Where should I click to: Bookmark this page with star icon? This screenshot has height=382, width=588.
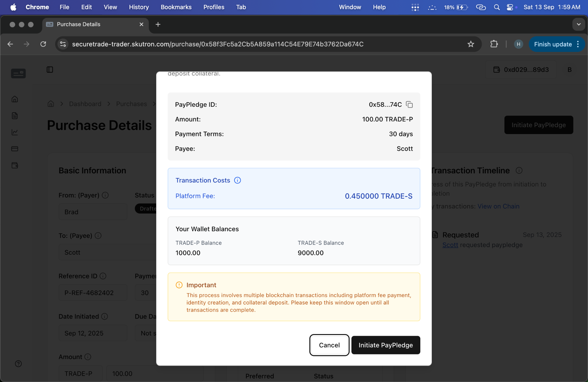pos(471,44)
